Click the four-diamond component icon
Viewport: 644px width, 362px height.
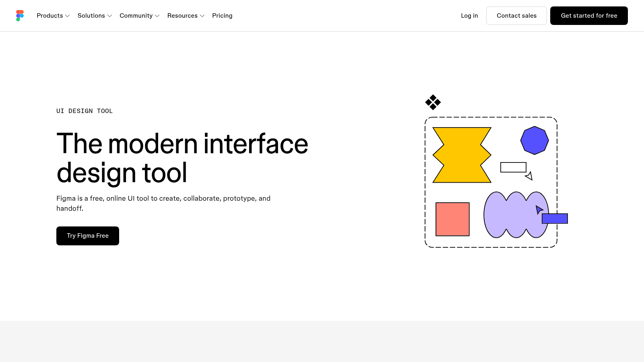pyautogui.click(x=433, y=102)
